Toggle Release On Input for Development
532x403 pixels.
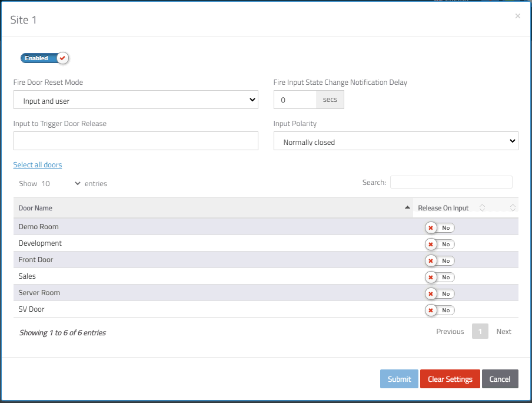(440, 245)
